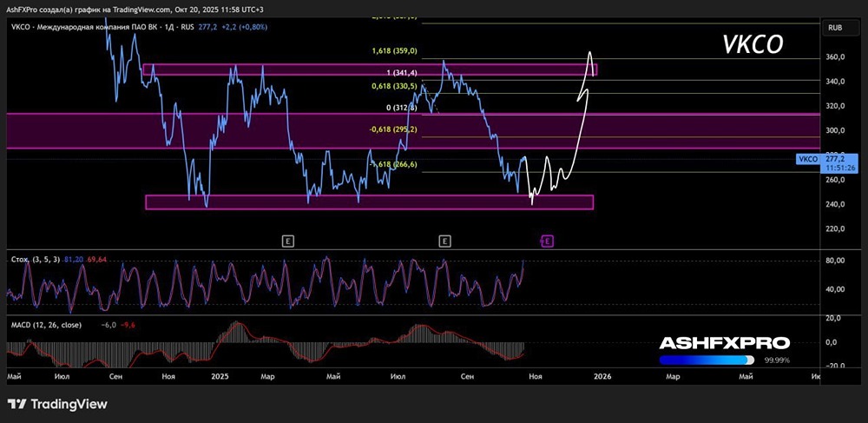Click the -20,0 MACD axis label
Image resolution: width=868 pixels, height=423 pixels.
click(x=834, y=366)
